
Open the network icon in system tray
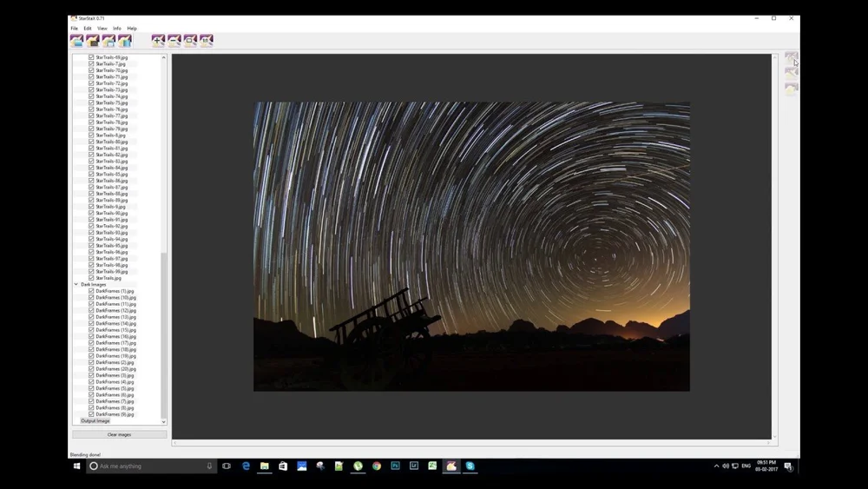(x=735, y=466)
